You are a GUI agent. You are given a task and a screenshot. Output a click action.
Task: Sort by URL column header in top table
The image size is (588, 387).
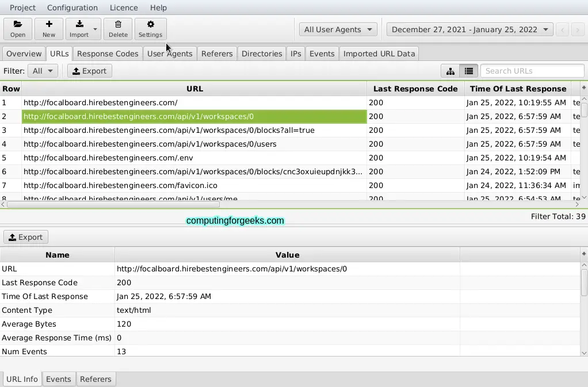[194, 89]
